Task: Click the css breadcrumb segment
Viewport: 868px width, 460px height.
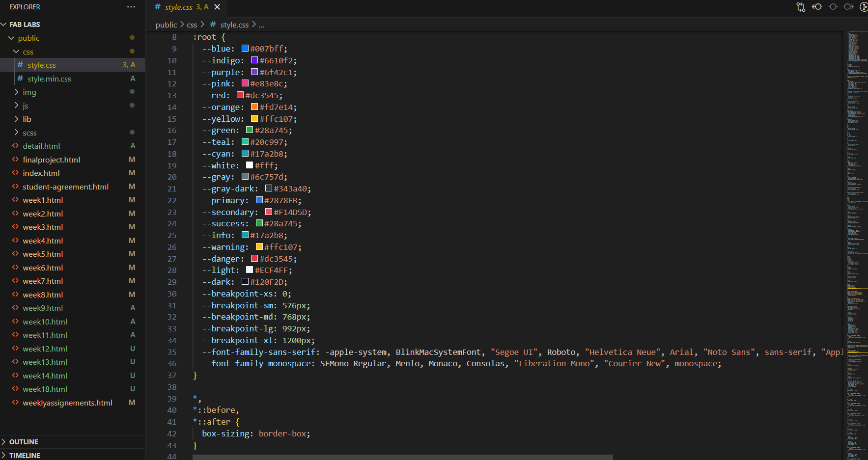Action: click(192, 25)
